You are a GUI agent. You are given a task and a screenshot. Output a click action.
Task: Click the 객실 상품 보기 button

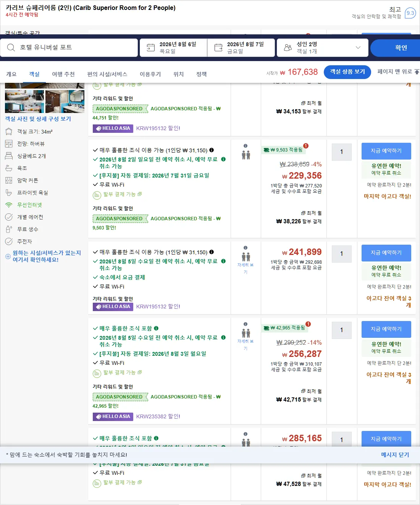(x=347, y=72)
